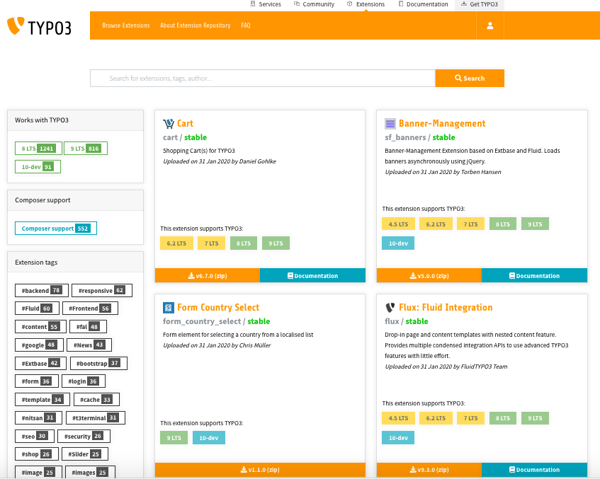Open the Get TYPO3 tab

(x=480, y=5)
